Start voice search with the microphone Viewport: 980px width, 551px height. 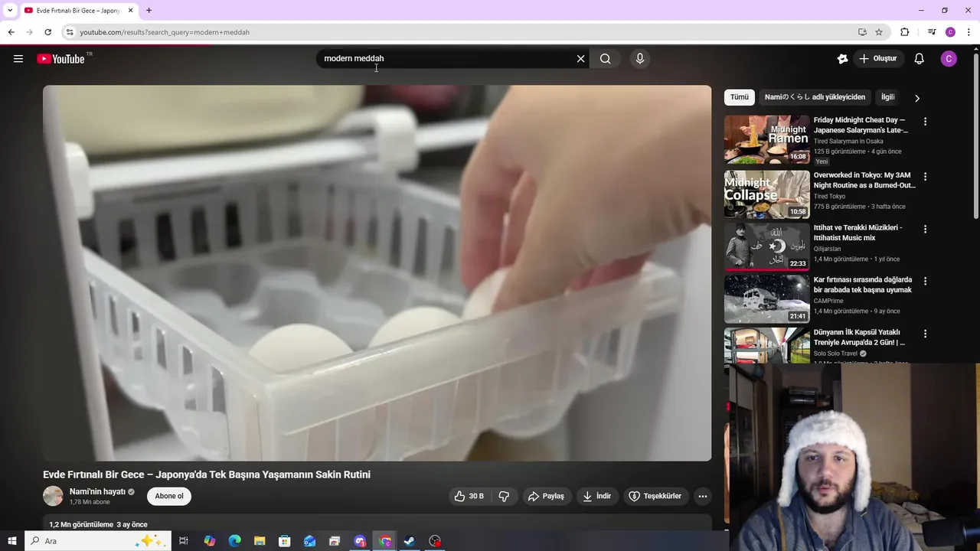click(640, 59)
